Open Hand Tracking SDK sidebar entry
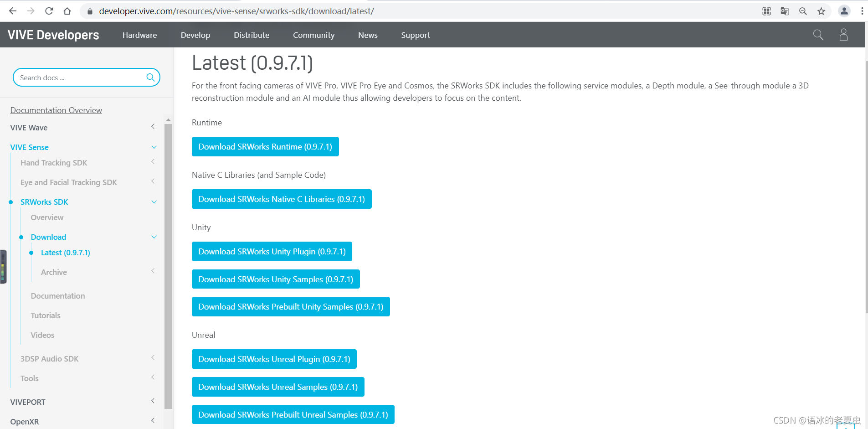Image resolution: width=868 pixels, height=429 pixels. point(54,163)
